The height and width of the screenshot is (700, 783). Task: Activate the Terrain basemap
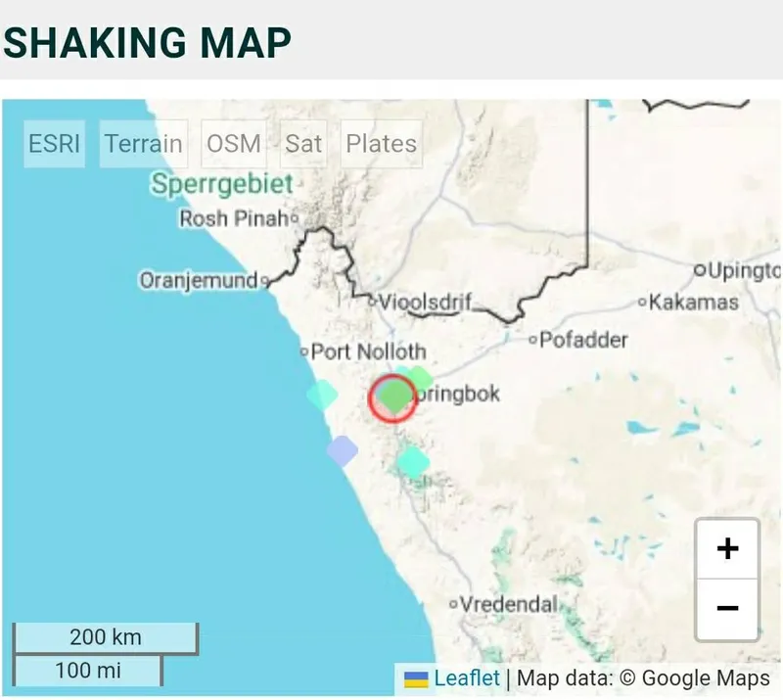pyautogui.click(x=143, y=144)
